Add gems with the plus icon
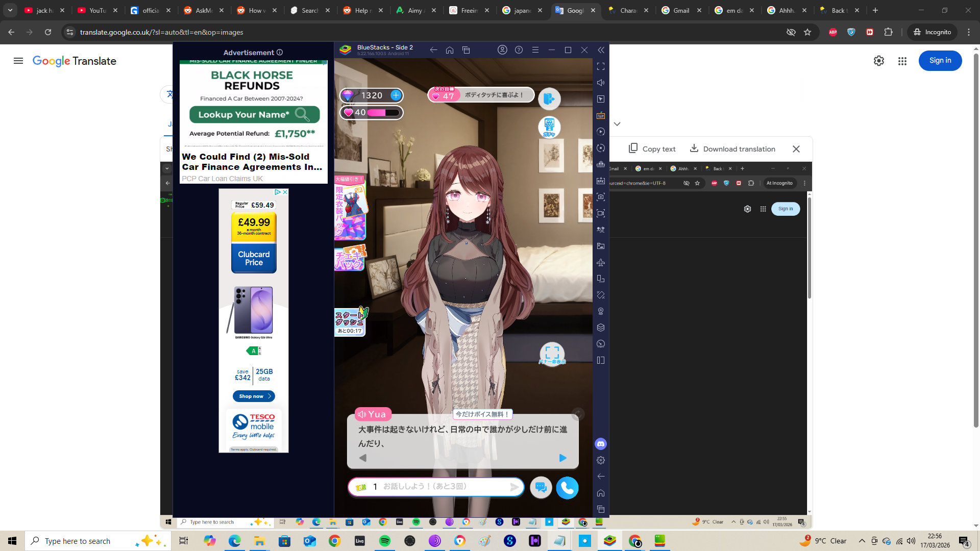 click(x=396, y=95)
